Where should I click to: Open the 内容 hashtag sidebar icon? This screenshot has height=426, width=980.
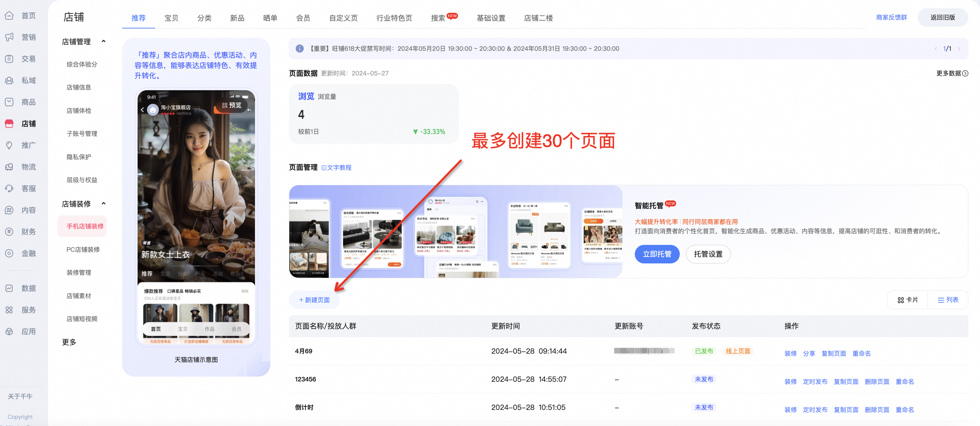[9, 210]
